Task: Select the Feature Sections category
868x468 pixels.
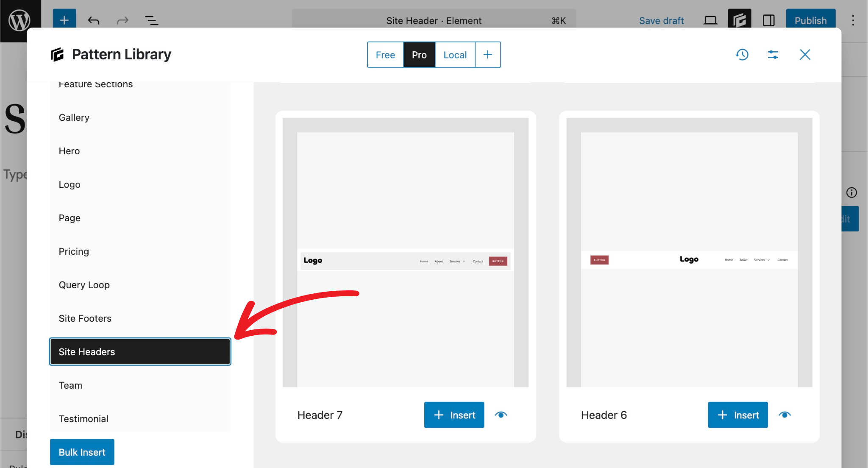Action: [x=140, y=85]
